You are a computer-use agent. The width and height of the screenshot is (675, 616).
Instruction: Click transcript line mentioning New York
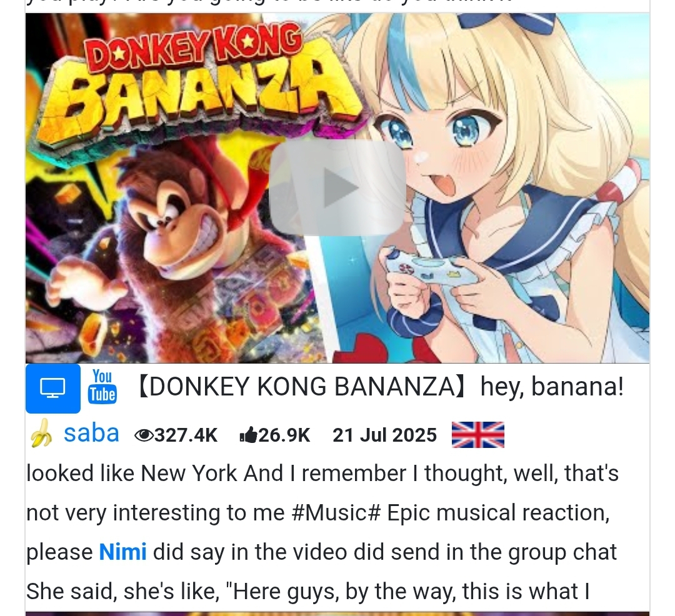pos(322,474)
